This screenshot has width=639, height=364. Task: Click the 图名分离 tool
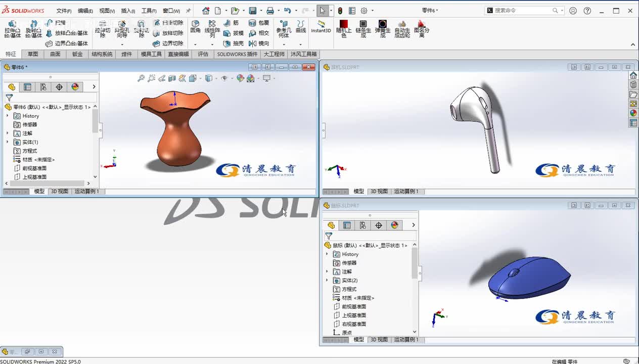(422, 29)
